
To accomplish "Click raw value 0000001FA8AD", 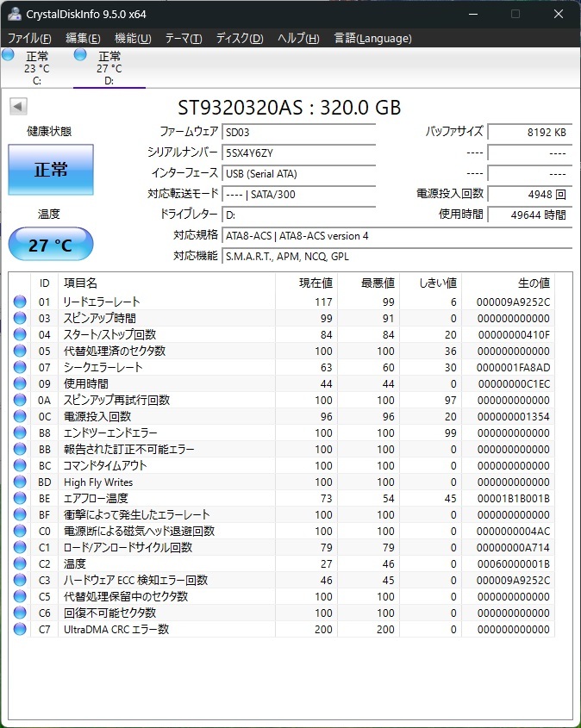I will 513,367.
